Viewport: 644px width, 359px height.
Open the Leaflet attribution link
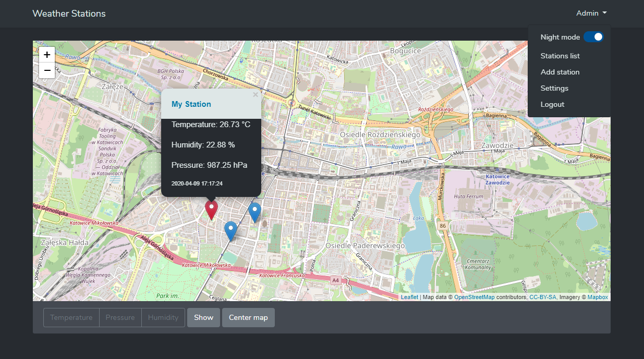(409, 297)
